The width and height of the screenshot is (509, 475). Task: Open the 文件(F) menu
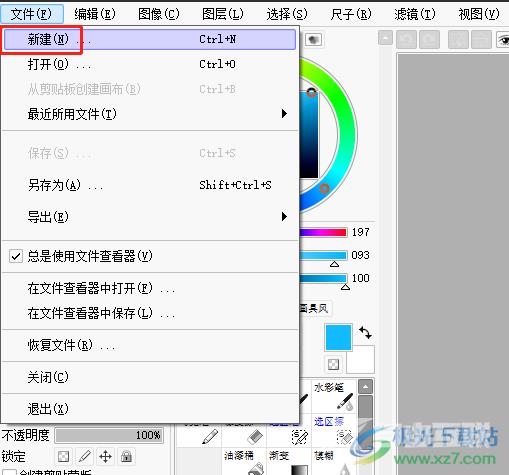[x=32, y=14]
